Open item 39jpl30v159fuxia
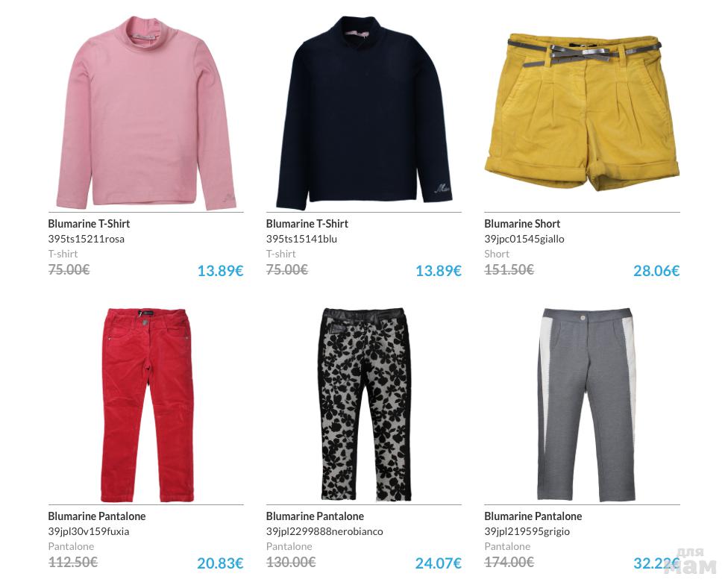Screen dimensions: 728x585 [89, 531]
